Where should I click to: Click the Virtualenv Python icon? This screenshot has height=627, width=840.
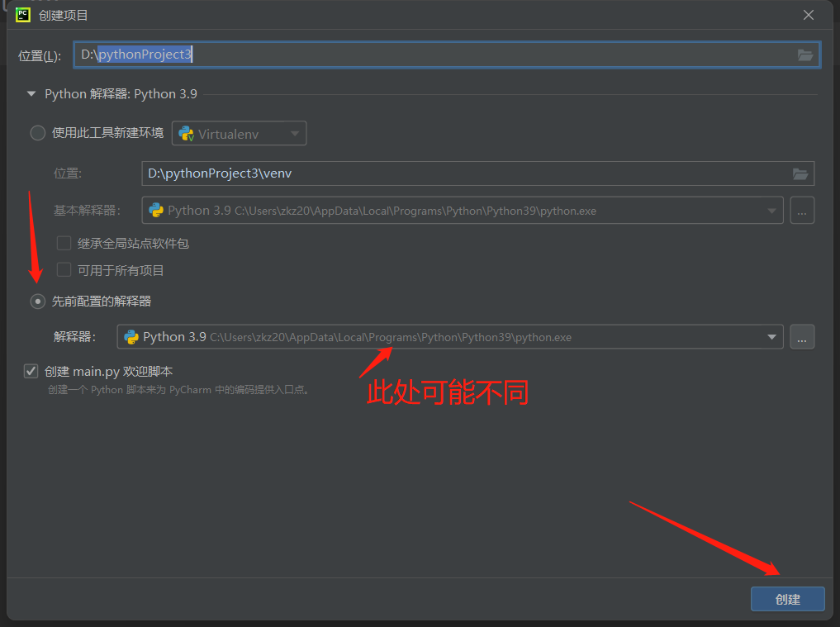[187, 134]
